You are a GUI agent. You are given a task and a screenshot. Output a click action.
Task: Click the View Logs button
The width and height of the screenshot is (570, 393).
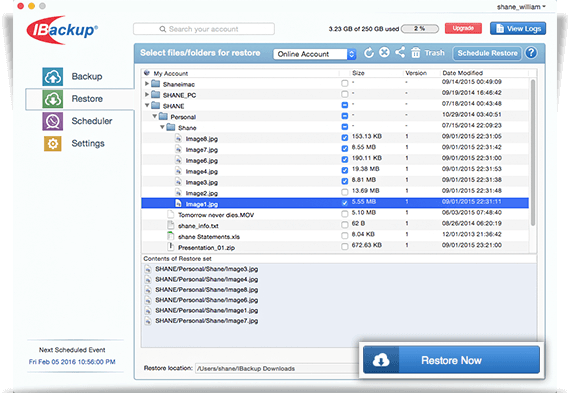(518, 28)
